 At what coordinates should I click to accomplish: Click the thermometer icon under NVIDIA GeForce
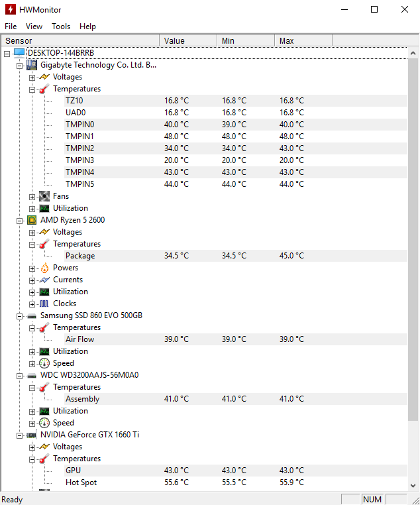pos(44,459)
